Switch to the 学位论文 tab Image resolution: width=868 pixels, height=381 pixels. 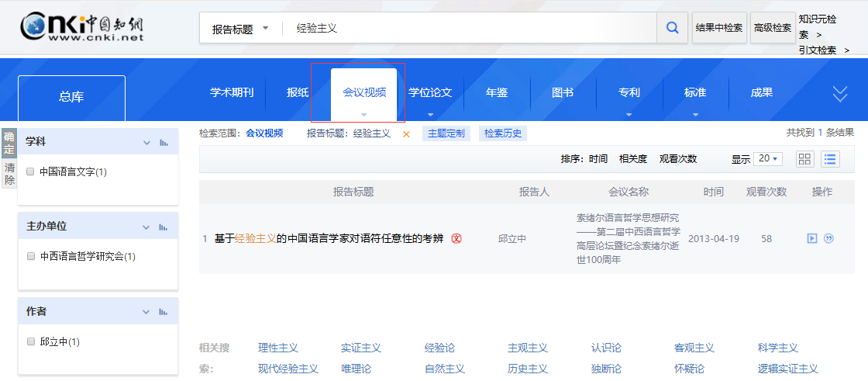coord(430,92)
